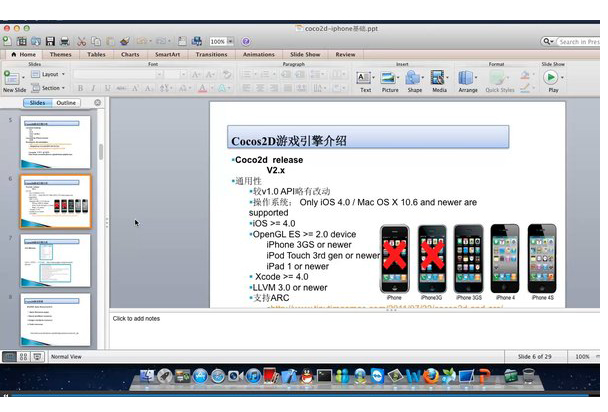The width and height of the screenshot is (608, 412).
Task: Click the Italic formatting icon
Action: click(93, 88)
